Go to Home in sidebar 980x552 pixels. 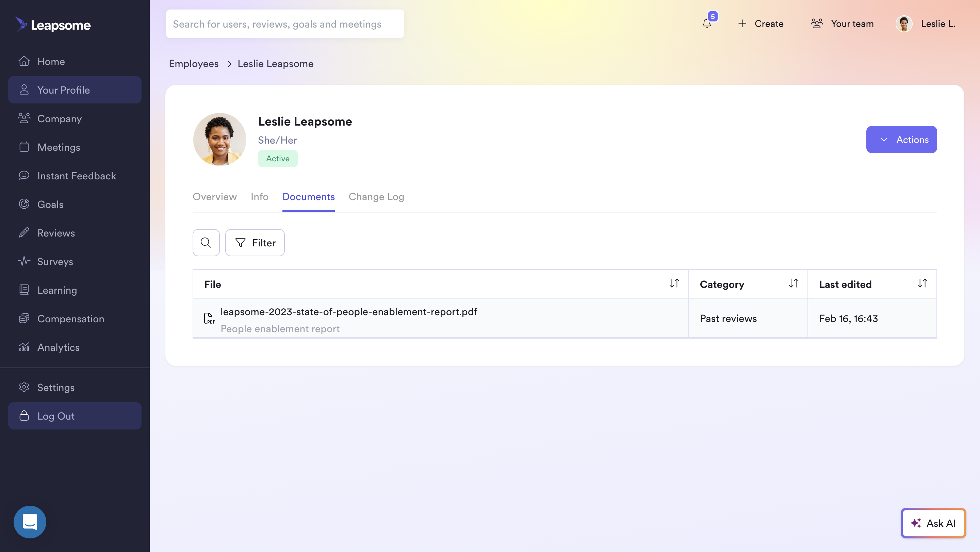(x=75, y=61)
